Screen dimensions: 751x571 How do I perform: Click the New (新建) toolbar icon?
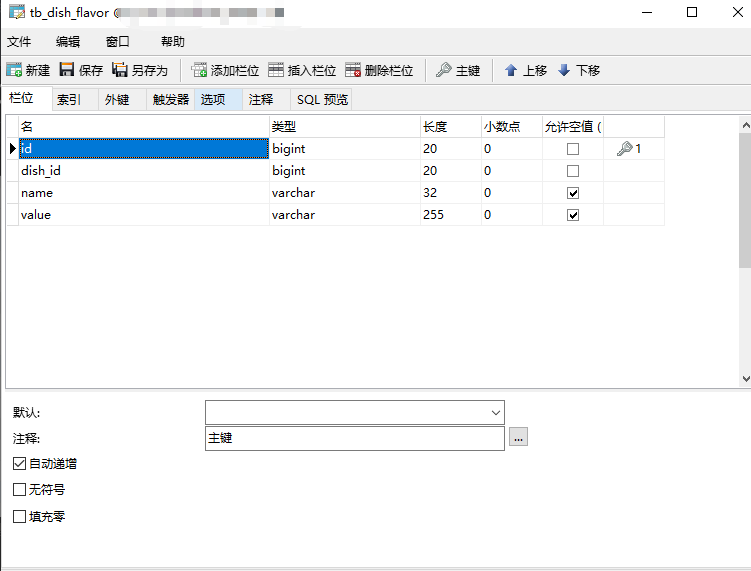click(14, 70)
